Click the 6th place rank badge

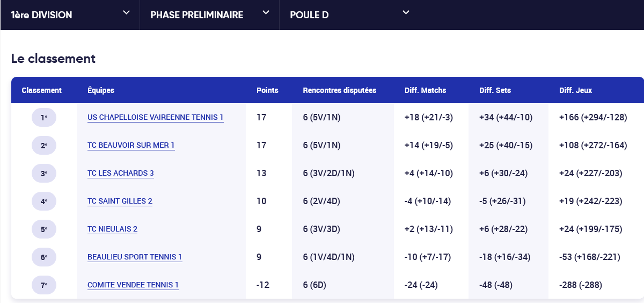(x=44, y=257)
